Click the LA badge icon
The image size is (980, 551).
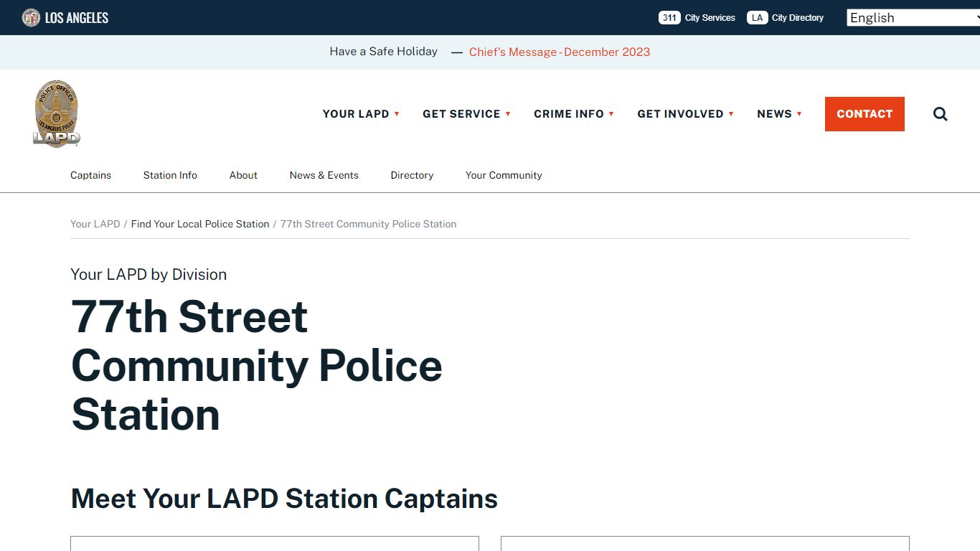click(x=758, y=17)
